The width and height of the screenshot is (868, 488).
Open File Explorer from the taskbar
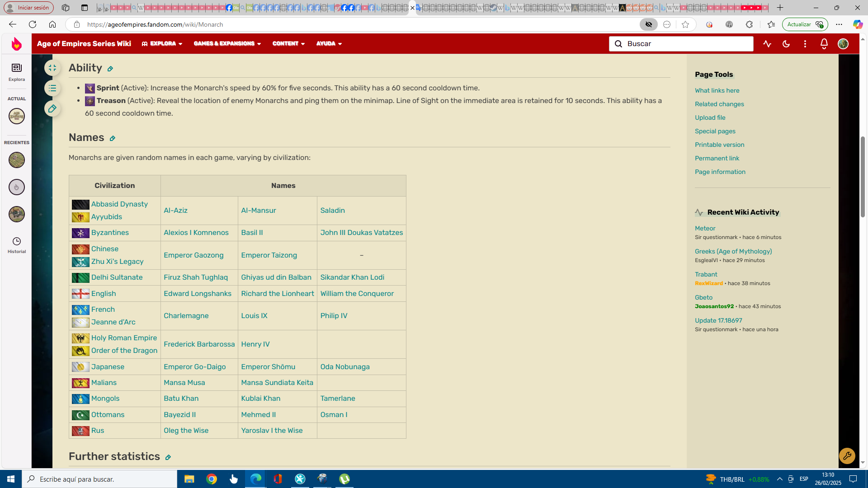coord(189,479)
